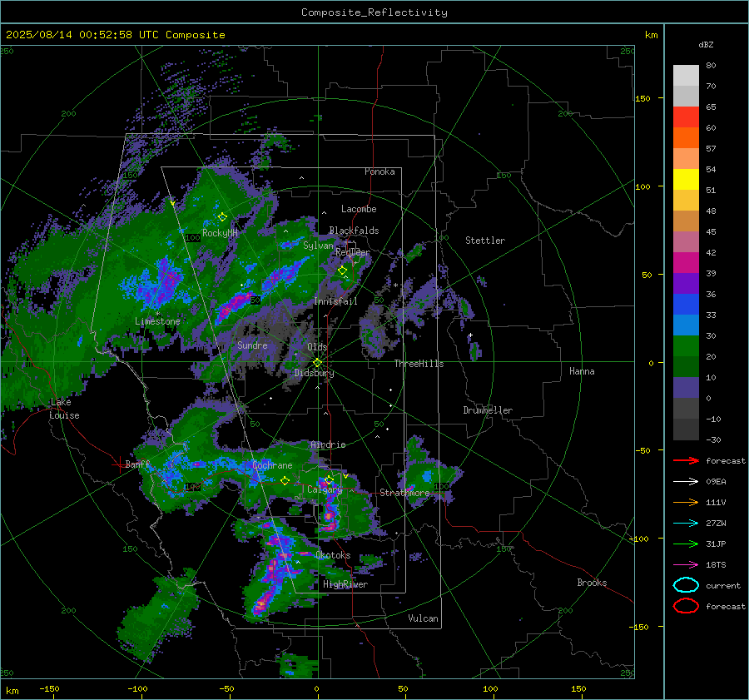The image size is (749, 700).
Task: Click the 80 dBZ legend value
Action: coord(711,66)
